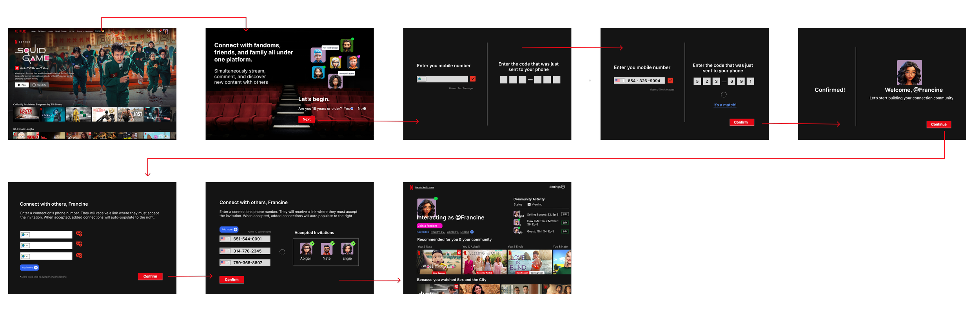980x322 pixels.
Task: Click plus icon after Drama favorite
Action: click(472, 232)
